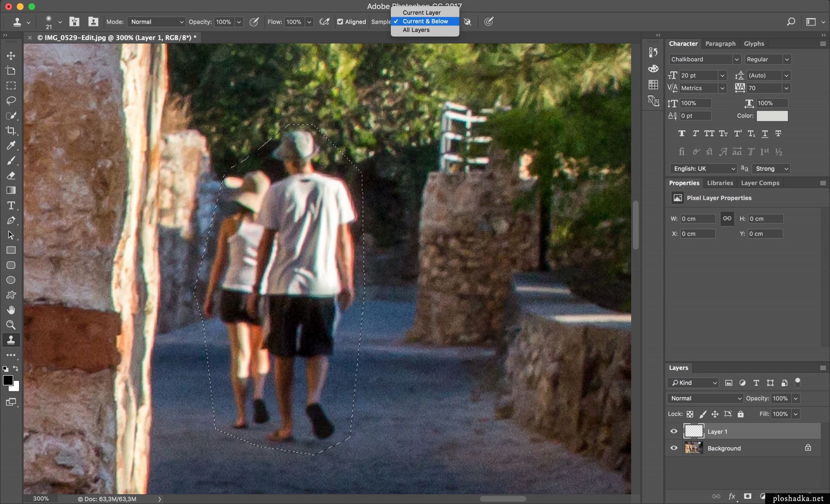Click the Character tab
Image resolution: width=830 pixels, height=504 pixels.
683,43
